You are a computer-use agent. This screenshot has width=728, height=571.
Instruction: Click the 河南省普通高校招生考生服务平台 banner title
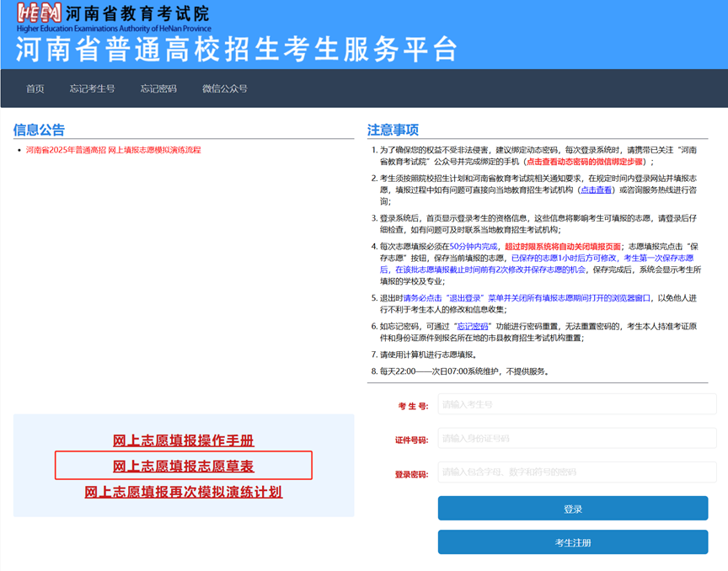[x=236, y=48]
